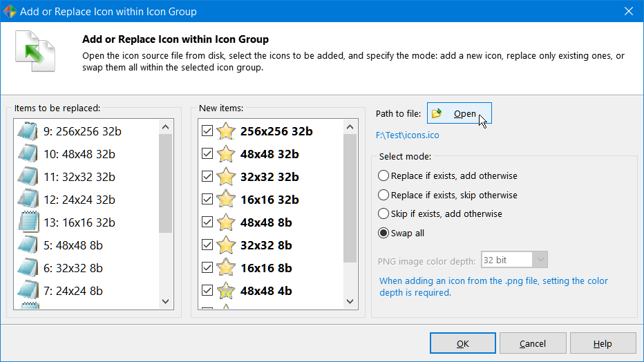Click the star icon for 32x32 8b

click(226, 245)
